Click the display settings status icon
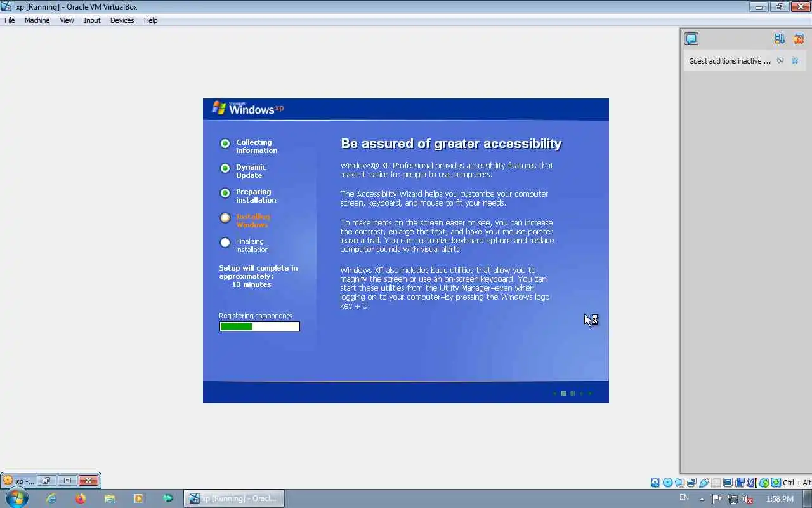This screenshot has width=812, height=508. point(728,483)
